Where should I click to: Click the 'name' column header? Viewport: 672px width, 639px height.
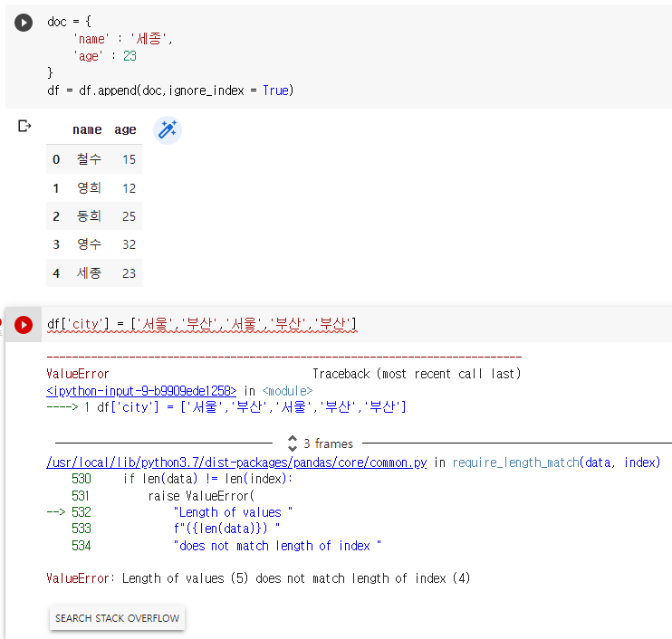tap(87, 129)
